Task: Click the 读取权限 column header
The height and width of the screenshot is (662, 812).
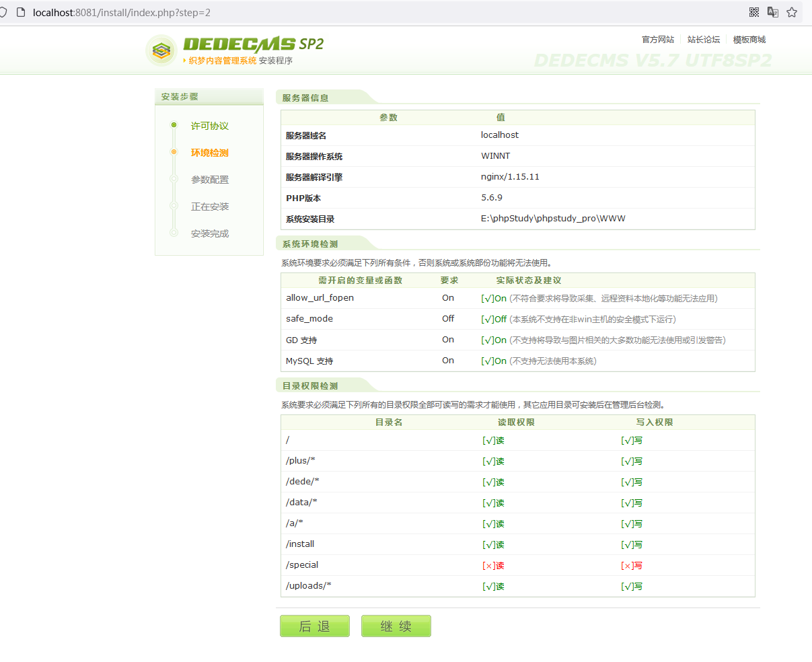Action: tap(516, 422)
